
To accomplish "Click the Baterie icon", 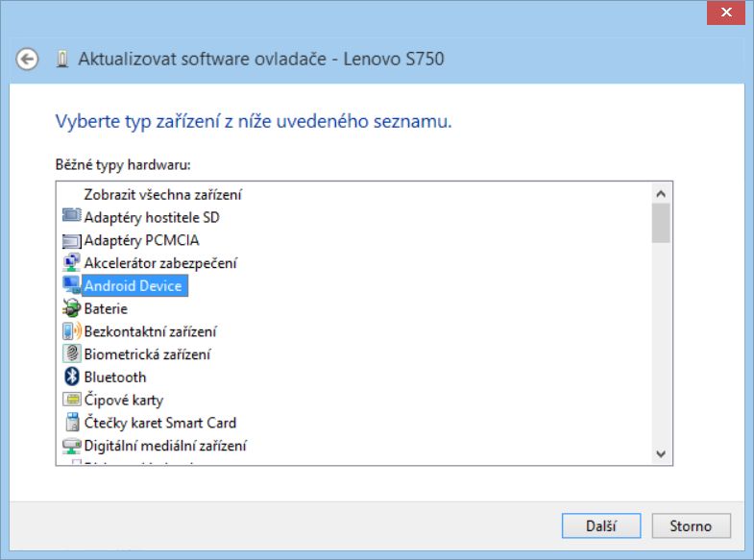I will (x=72, y=308).
